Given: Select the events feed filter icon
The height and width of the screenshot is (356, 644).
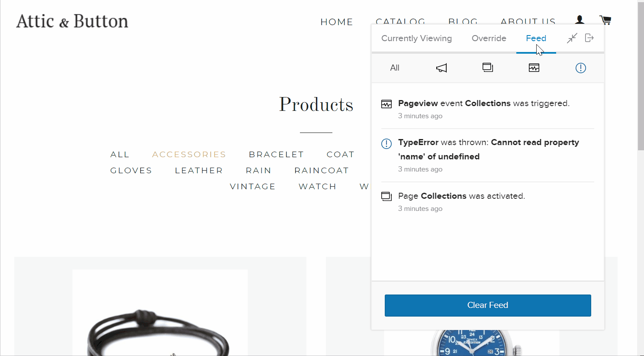Looking at the screenshot, I should [x=534, y=68].
